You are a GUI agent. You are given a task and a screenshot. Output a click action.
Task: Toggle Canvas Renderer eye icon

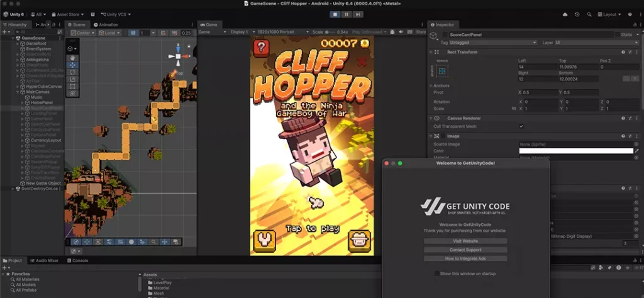click(x=436, y=118)
